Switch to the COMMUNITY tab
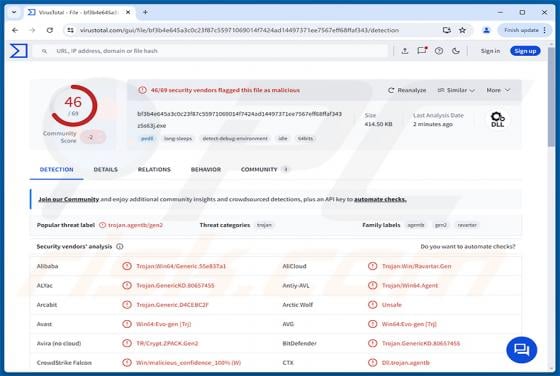 point(264,169)
